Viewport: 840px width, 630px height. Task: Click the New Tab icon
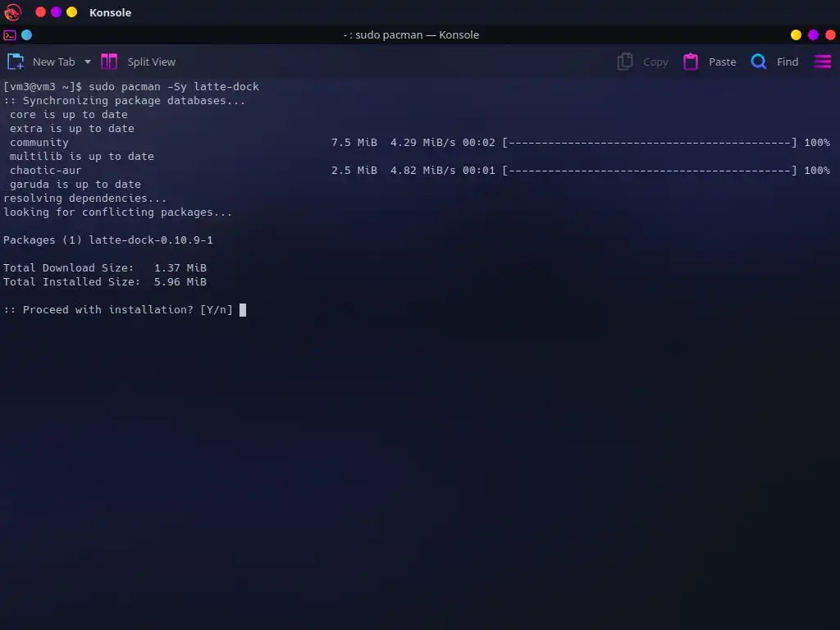click(16, 62)
